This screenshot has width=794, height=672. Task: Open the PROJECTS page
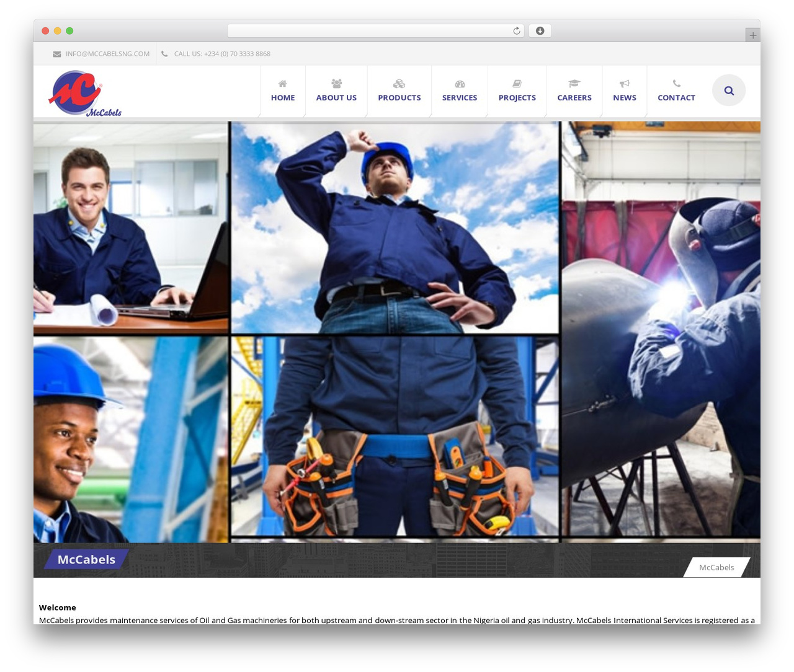[x=517, y=98]
